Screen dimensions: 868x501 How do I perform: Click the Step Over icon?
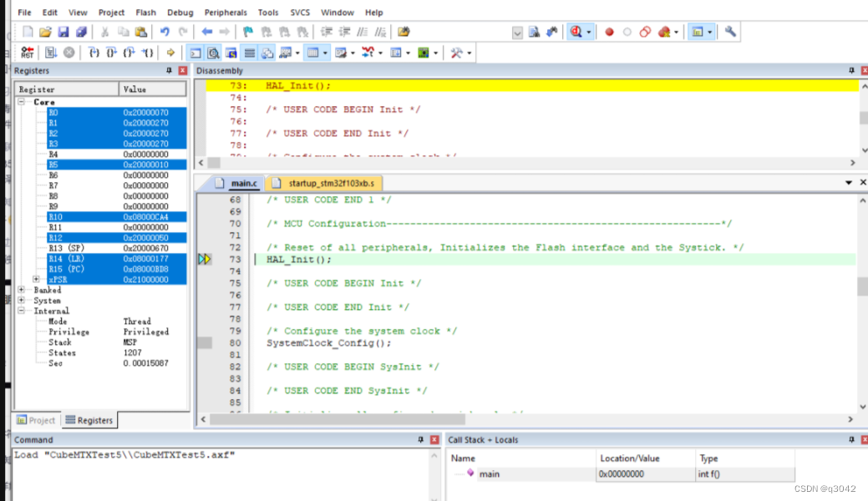[111, 53]
